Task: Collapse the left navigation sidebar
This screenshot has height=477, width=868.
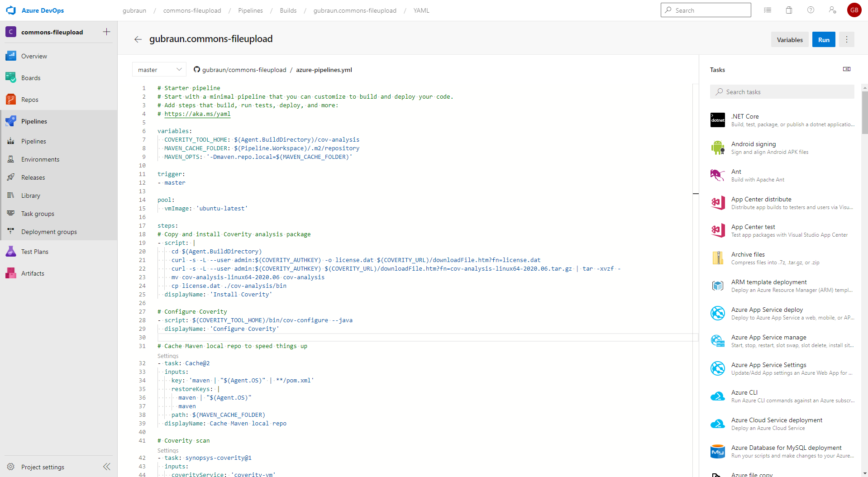Action: [x=107, y=467]
